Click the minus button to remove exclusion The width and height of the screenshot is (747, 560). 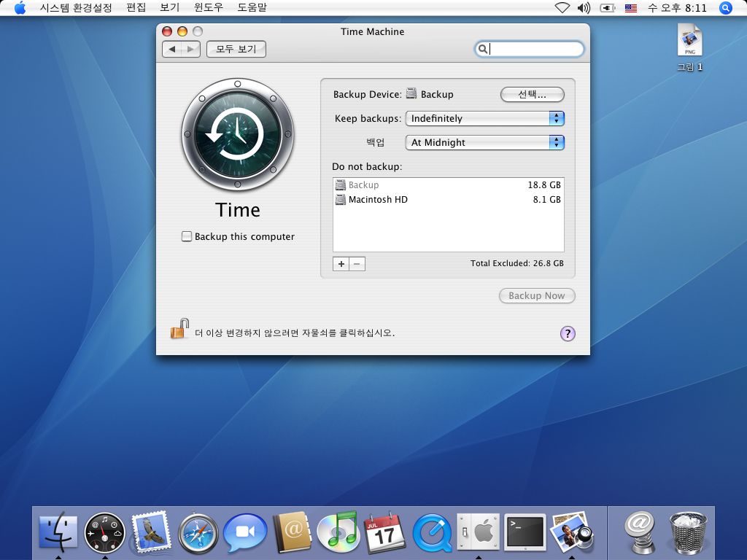357,264
